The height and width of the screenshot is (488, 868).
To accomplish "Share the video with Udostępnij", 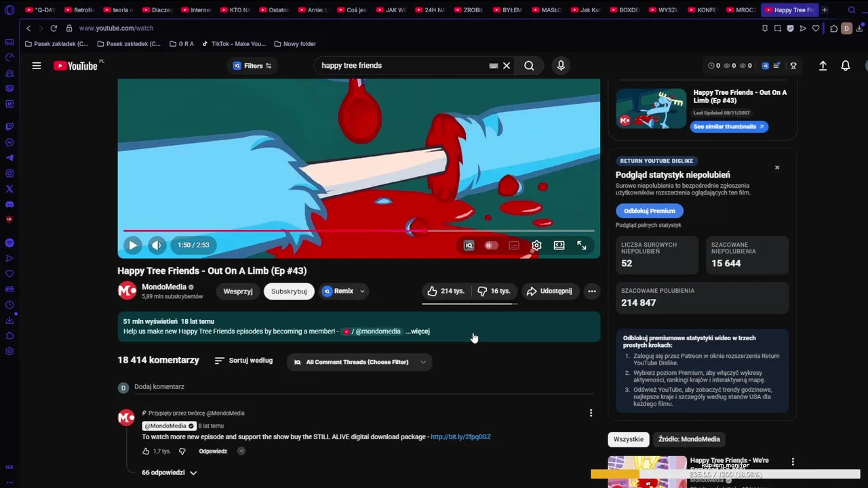I will [x=549, y=291].
